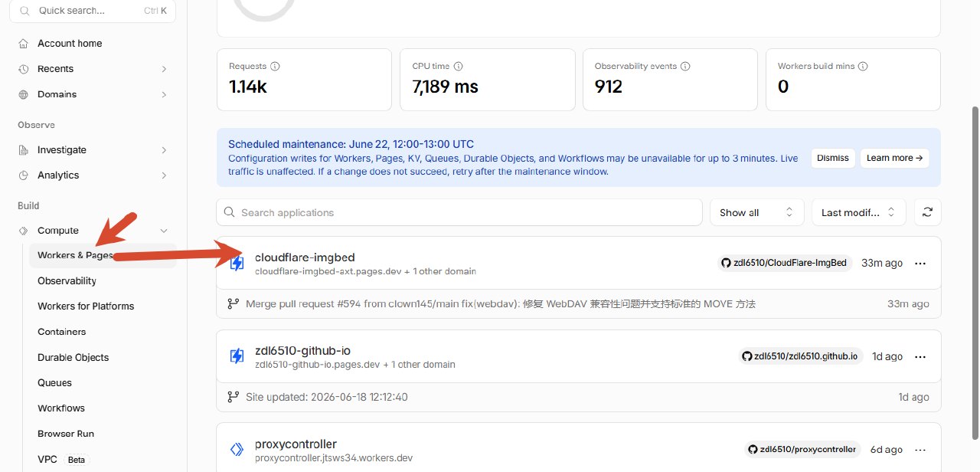Open zdl6510/proxycontroller GitHub repo badge
Viewport: 980px width, 472px height.
(802, 450)
